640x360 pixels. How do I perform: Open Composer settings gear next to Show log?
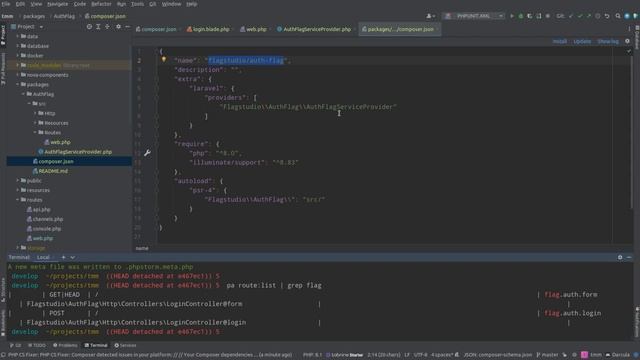click(627, 41)
